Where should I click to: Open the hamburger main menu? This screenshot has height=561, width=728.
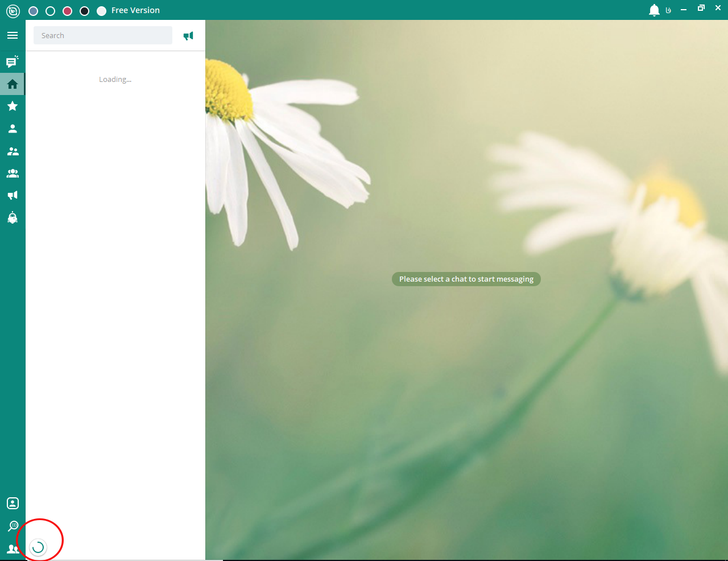point(13,35)
